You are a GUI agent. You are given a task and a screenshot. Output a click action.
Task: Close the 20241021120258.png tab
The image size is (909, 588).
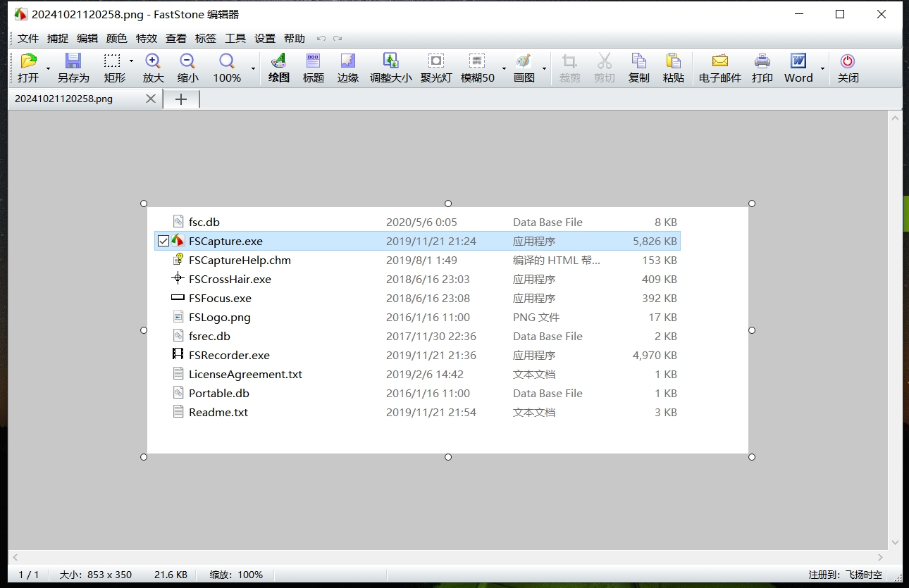click(x=151, y=99)
